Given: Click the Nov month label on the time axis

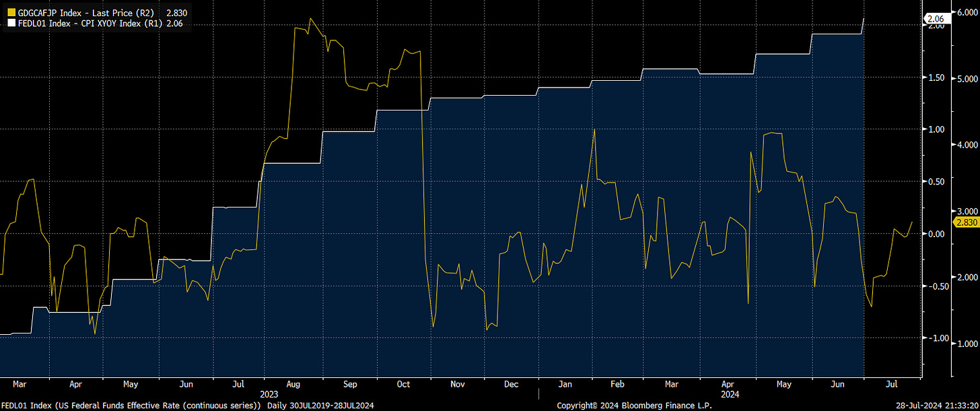Looking at the screenshot, I should pos(457,384).
